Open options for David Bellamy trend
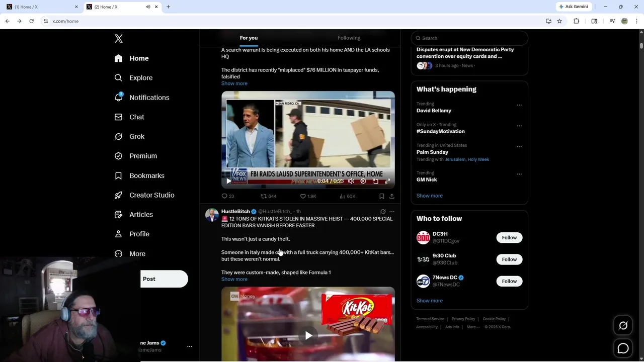Image resolution: width=644 pixels, height=362 pixels. click(519, 105)
